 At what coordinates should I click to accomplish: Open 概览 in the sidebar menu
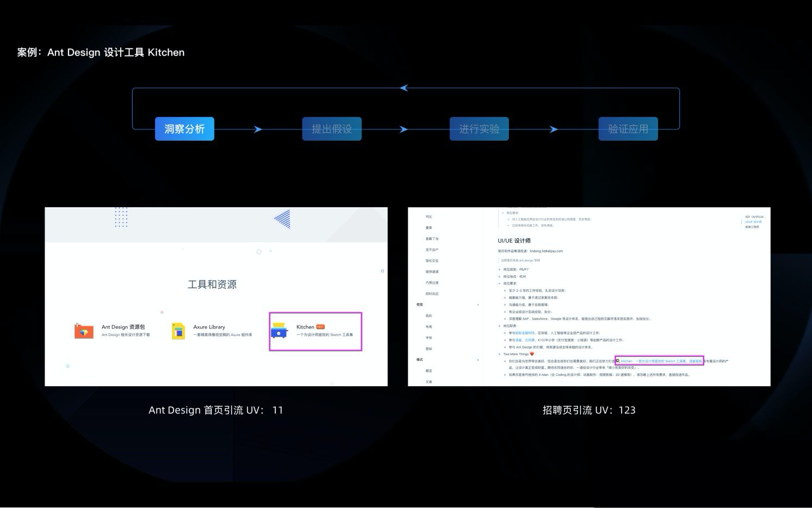[x=429, y=371]
